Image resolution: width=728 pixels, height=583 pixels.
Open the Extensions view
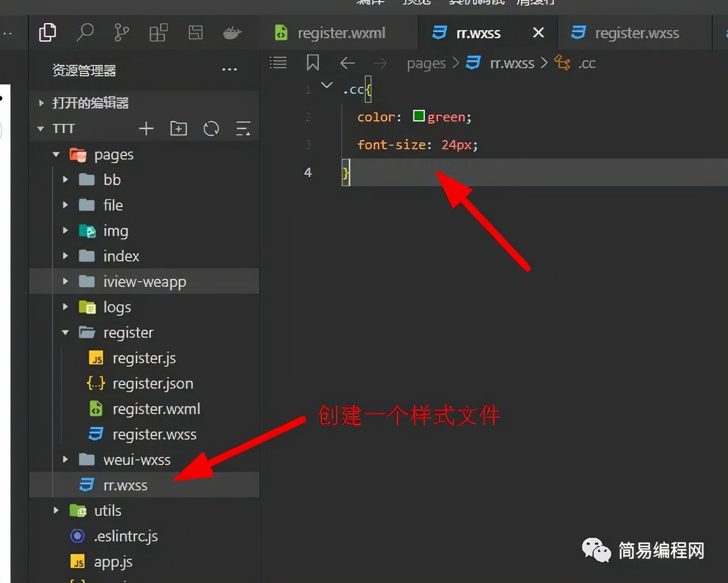(x=158, y=32)
